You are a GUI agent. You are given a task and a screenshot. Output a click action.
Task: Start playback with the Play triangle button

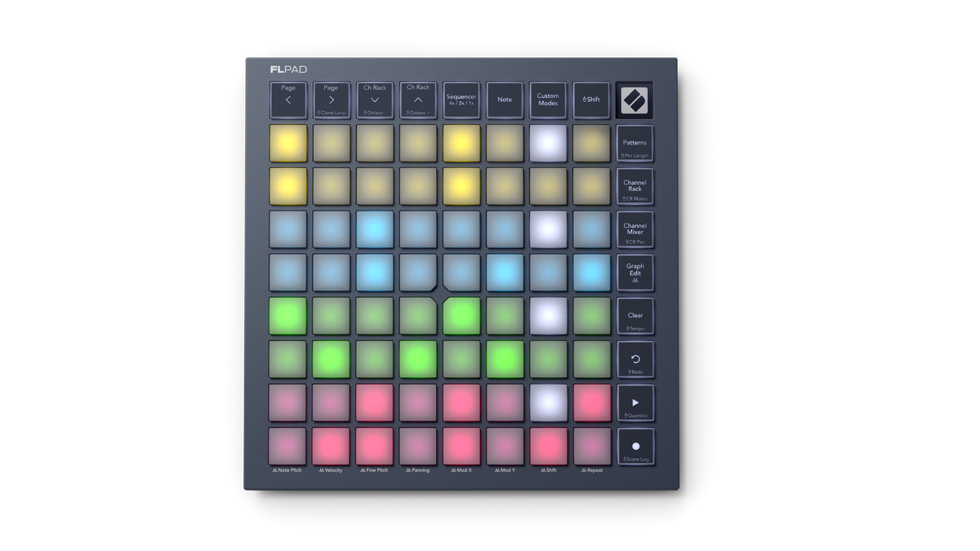tap(635, 402)
